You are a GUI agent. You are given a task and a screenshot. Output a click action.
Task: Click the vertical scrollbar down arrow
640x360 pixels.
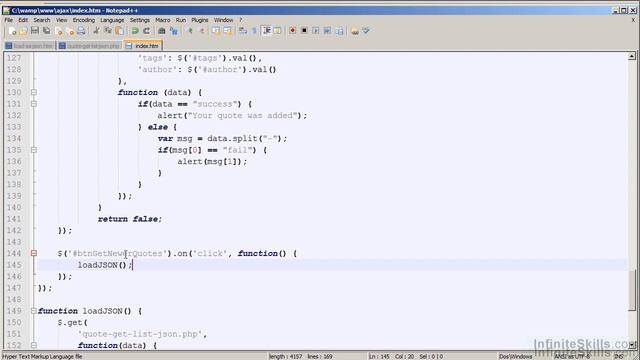632,345
